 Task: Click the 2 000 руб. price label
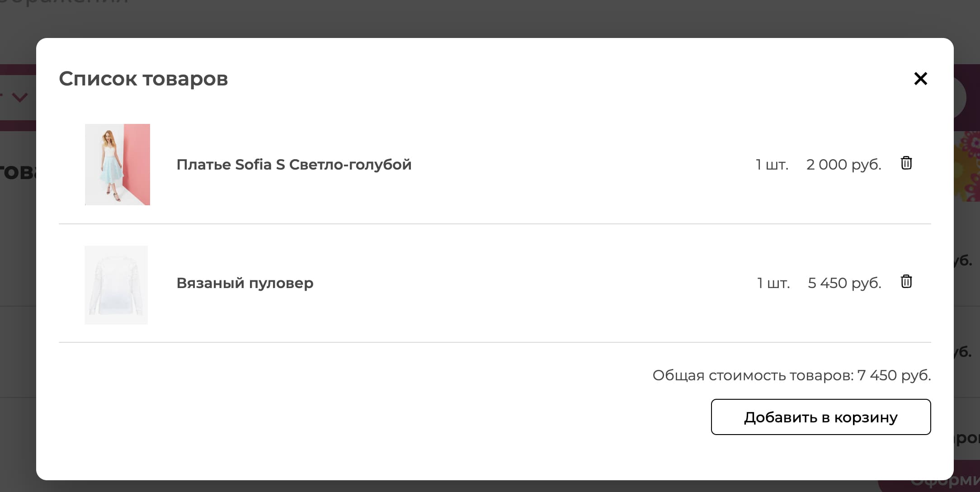843,165
